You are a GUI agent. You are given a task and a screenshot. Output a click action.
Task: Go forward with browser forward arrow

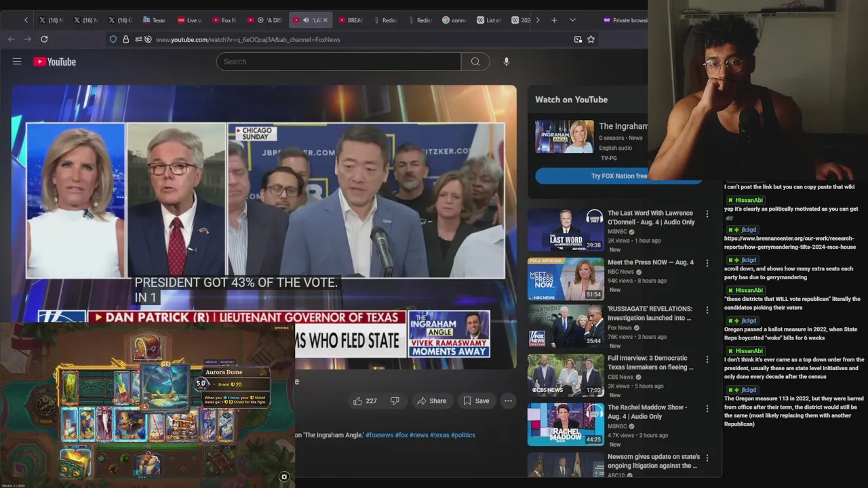[x=28, y=39]
